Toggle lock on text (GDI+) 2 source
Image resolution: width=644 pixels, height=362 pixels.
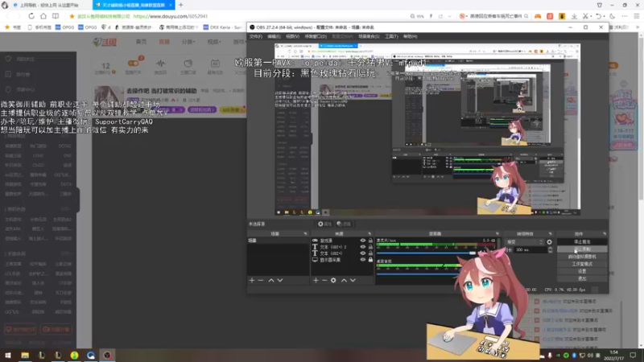click(x=370, y=247)
